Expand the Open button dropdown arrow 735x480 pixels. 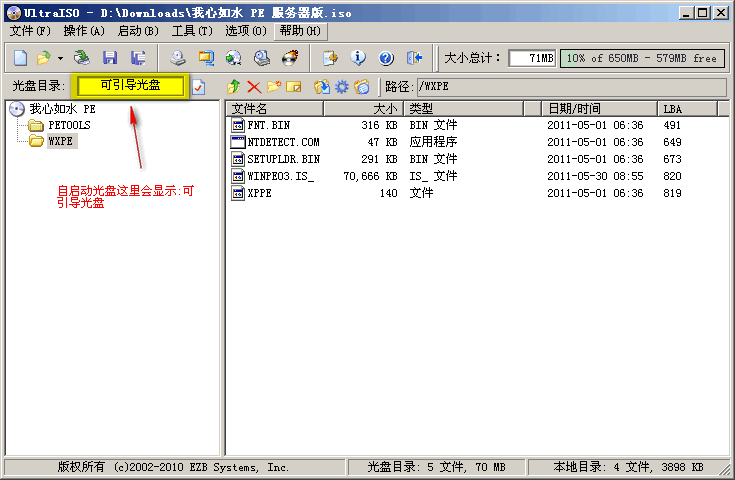(x=60, y=59)
